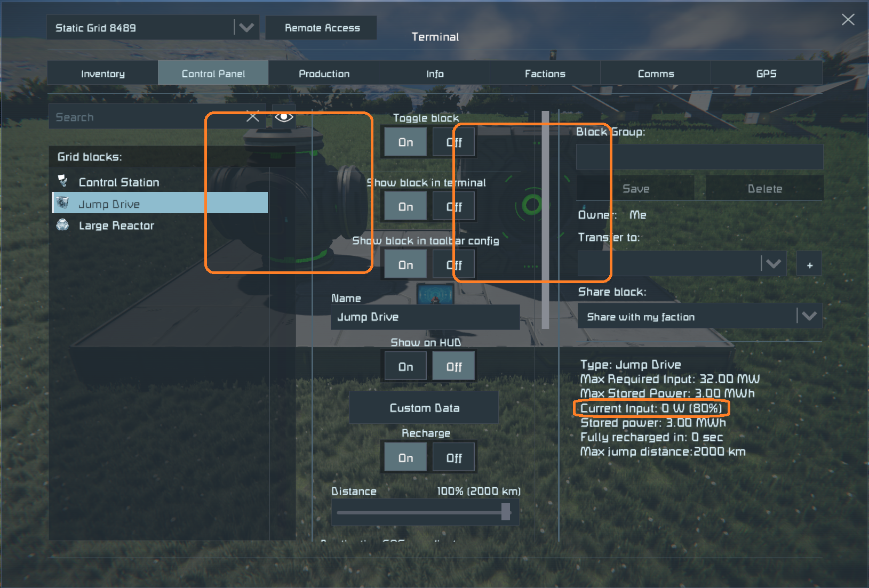869x588 pixels.
Task: Switch to the Inventory tab
Action: pyautogui.click(x=102, y=74)
